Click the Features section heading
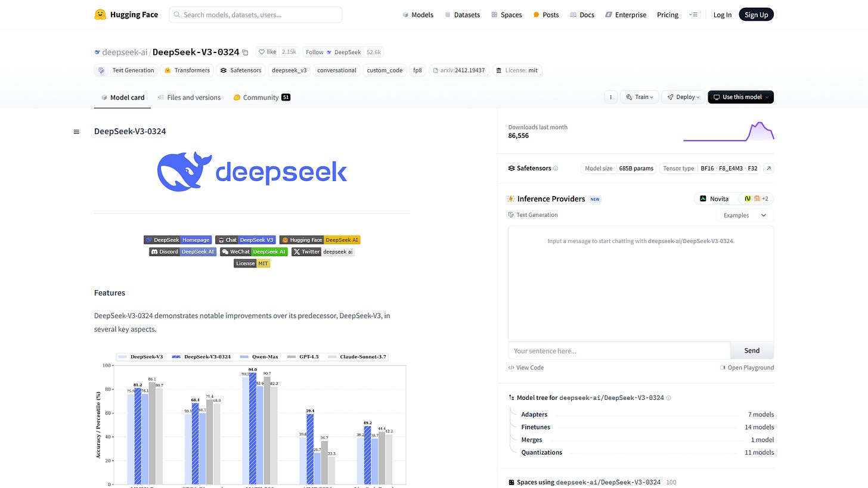Viewport: 868px width, 488px height. pyautogui.click(x=110, y=293)
